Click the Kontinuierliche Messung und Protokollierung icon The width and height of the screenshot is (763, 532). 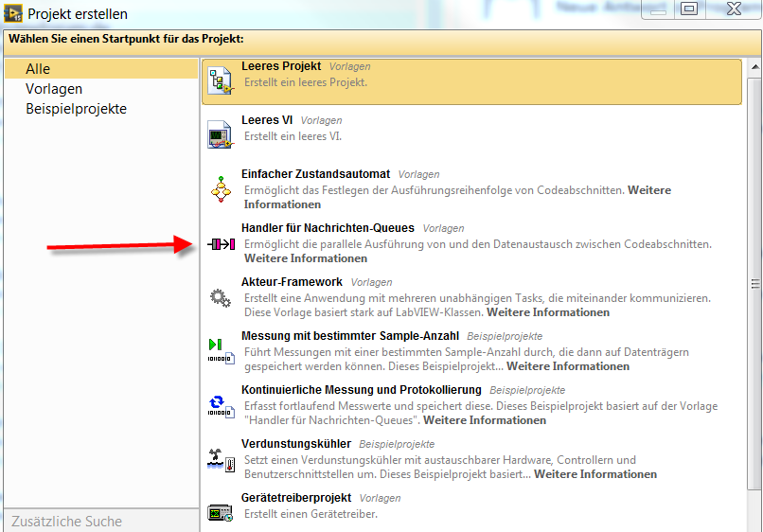pos(222,406)
